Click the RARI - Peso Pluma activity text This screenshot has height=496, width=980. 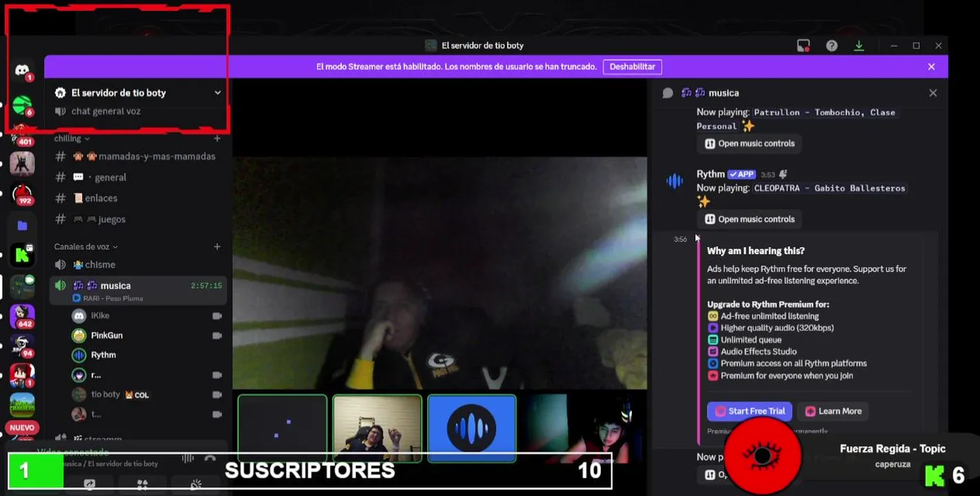(x=112, y=298)
